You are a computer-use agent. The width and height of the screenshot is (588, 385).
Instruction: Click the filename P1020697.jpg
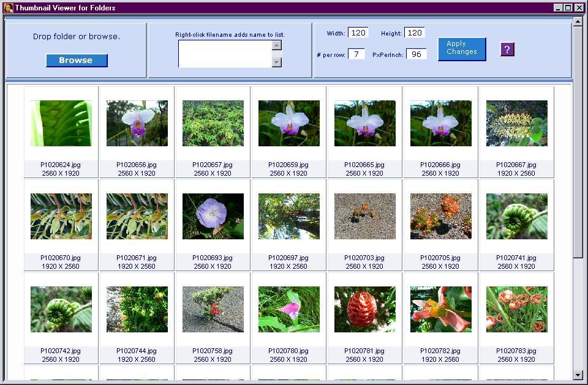tap(288, 258)
